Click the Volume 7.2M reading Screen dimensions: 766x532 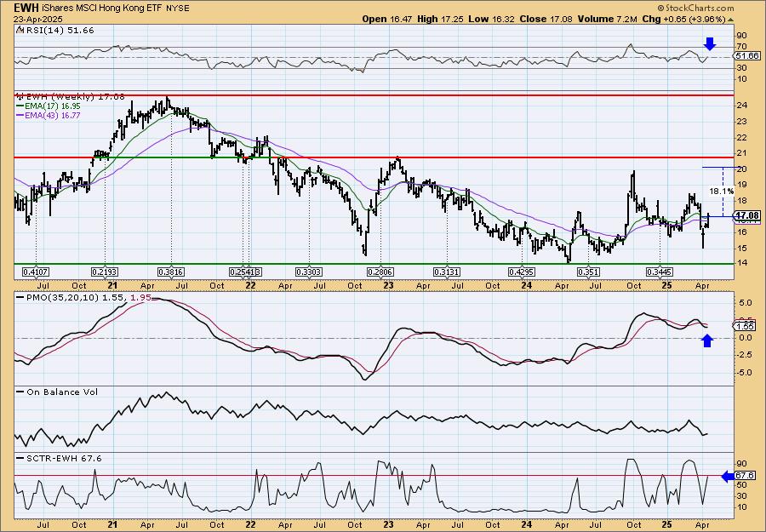(x=607, y=19)
